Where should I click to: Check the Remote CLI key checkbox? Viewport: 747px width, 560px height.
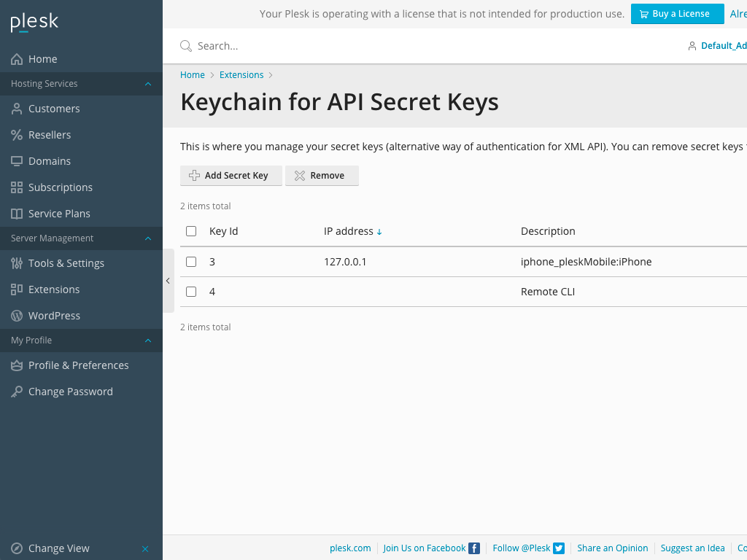191,291
